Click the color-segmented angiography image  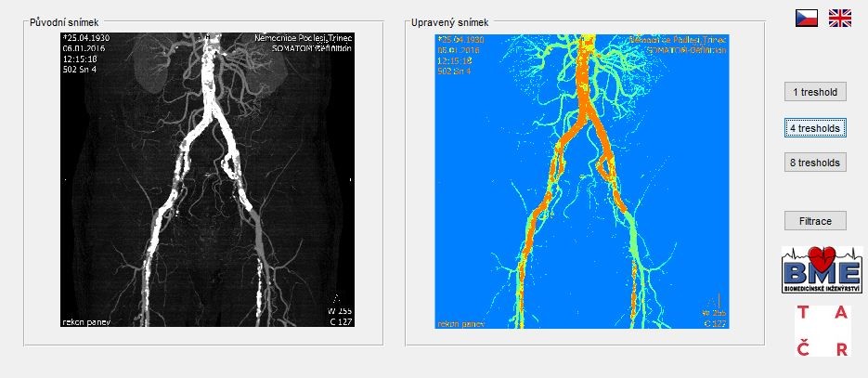pos(582,181)
